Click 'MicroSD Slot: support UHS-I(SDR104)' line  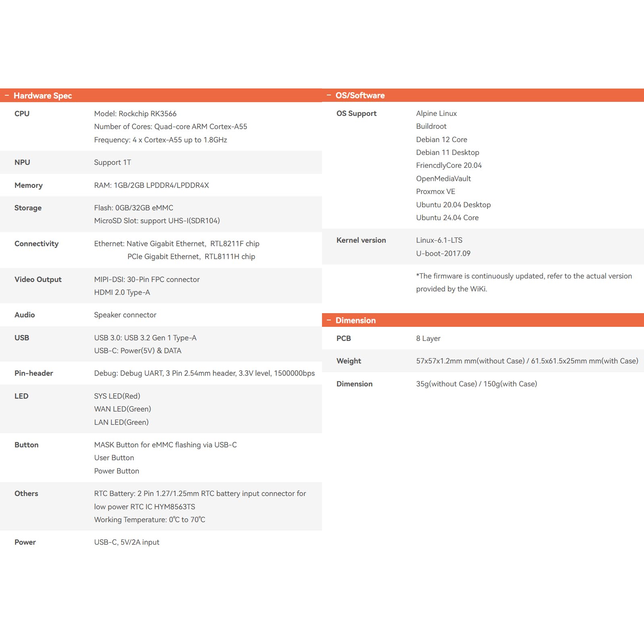[x=157, y=221]
